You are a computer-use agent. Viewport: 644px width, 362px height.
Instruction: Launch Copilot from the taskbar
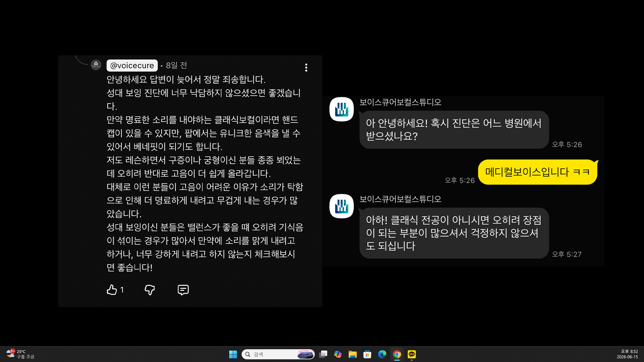click(x=338, y=354)
